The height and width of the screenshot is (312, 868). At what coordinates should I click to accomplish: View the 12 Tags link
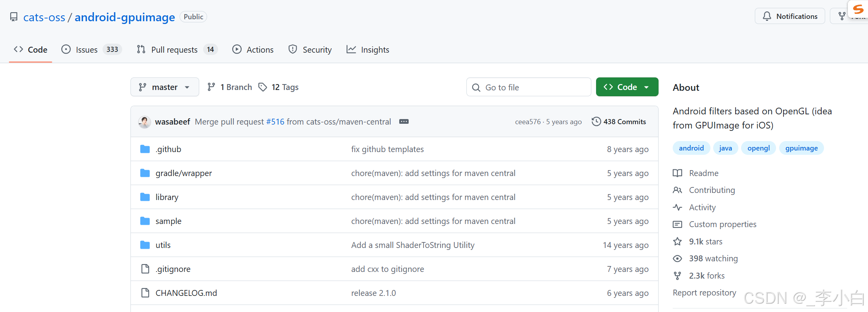point(279,87)
